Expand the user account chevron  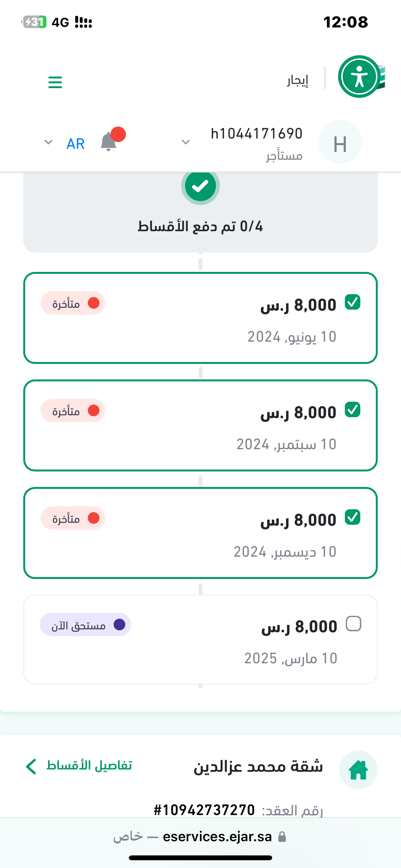186,142
